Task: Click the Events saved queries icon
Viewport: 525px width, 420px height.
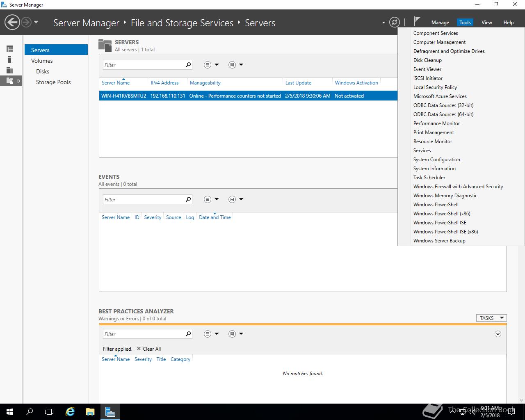Action: coord(232,199)
